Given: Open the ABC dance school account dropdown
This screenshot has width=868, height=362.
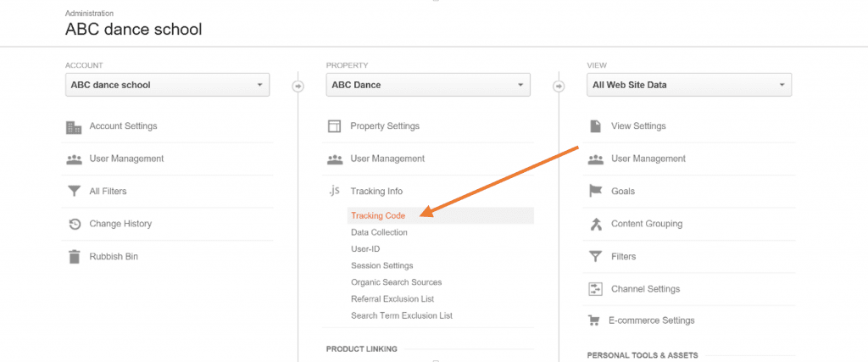Looking at the screenshot, I should (x=167, y=86).
